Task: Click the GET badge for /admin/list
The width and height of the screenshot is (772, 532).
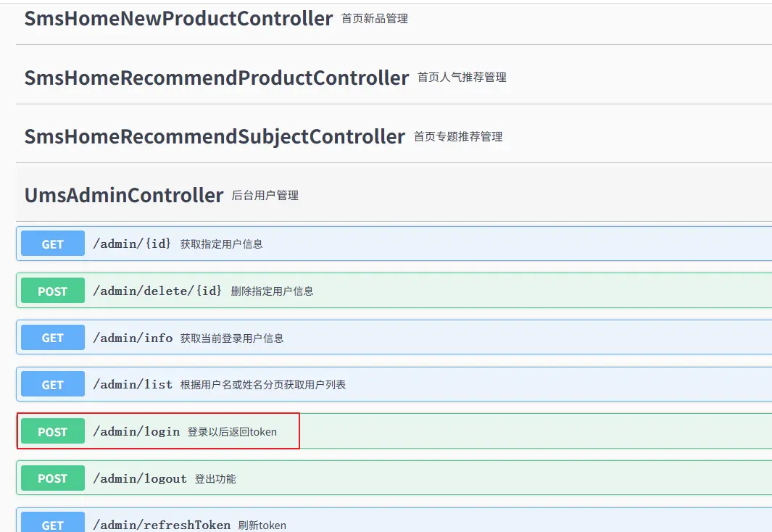Action: (53, 385)
